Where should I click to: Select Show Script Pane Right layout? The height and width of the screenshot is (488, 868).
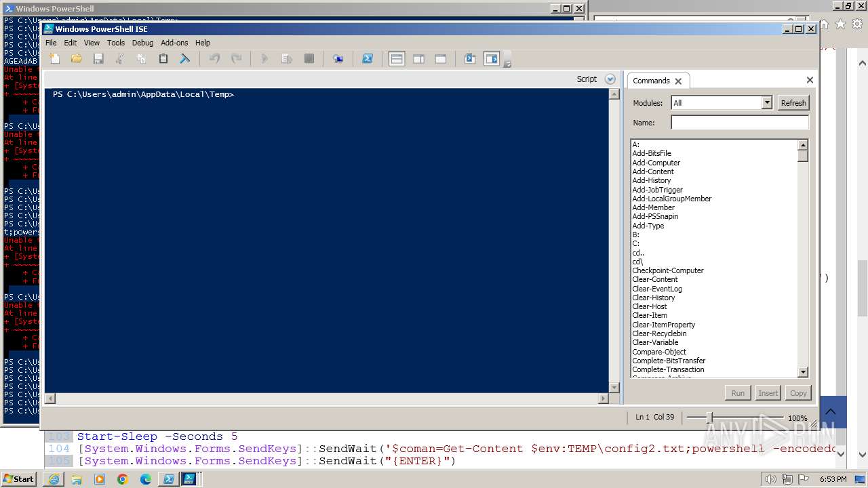click(418, 59)
